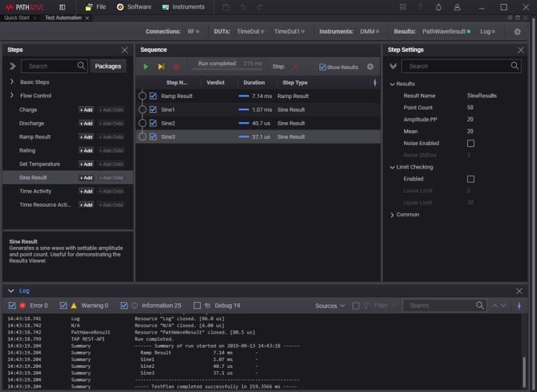Open the user account icon
Image resolution: width=537 pixels, height=392 pixels.
coord(457,7)
